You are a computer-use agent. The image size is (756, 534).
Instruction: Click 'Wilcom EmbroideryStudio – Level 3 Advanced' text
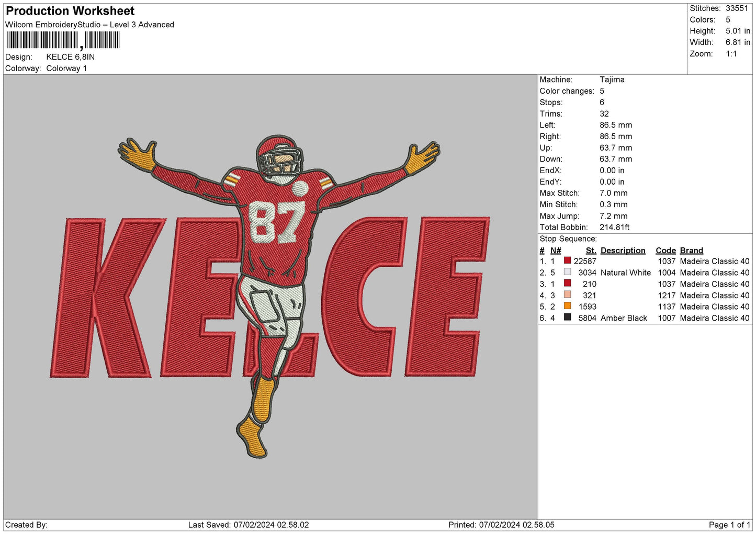pyautogui.click(x=89, y=25)
